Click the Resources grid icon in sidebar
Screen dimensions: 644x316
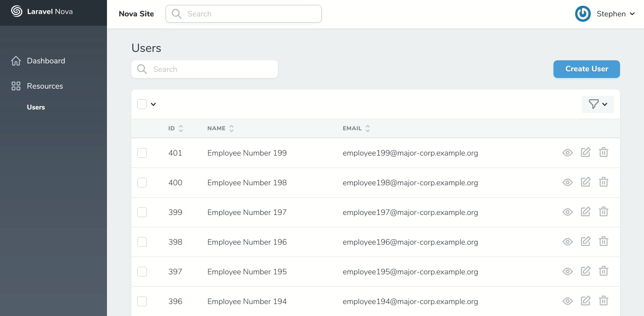tap(16, 86)
